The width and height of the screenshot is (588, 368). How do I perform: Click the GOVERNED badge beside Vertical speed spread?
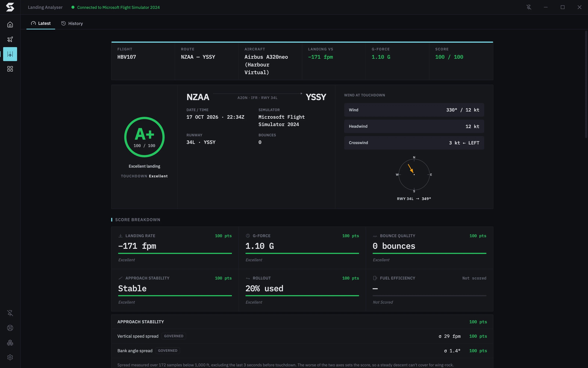(x=174, y=336)
